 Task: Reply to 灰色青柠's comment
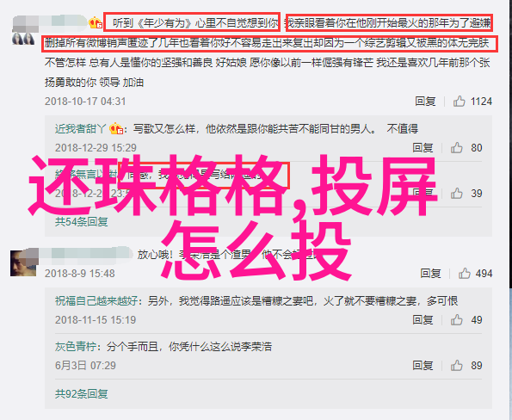click(x=423, y=366)
